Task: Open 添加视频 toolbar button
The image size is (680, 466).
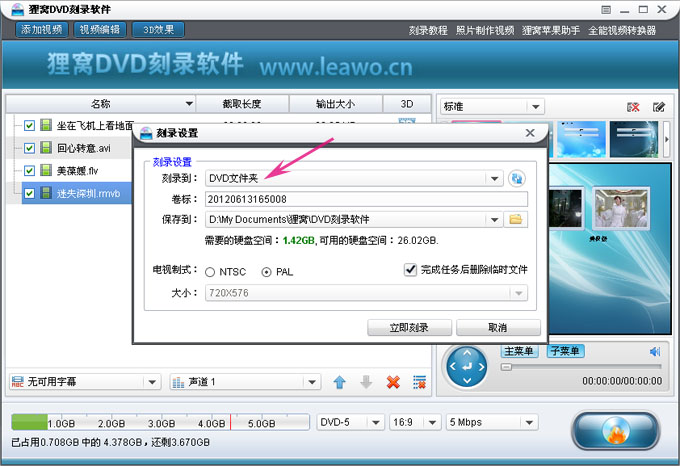Action: click(x=42, y=29)
